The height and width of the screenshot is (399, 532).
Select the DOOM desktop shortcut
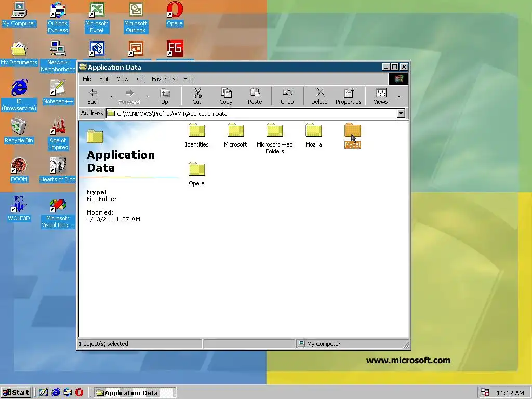[x=19, y=170]
